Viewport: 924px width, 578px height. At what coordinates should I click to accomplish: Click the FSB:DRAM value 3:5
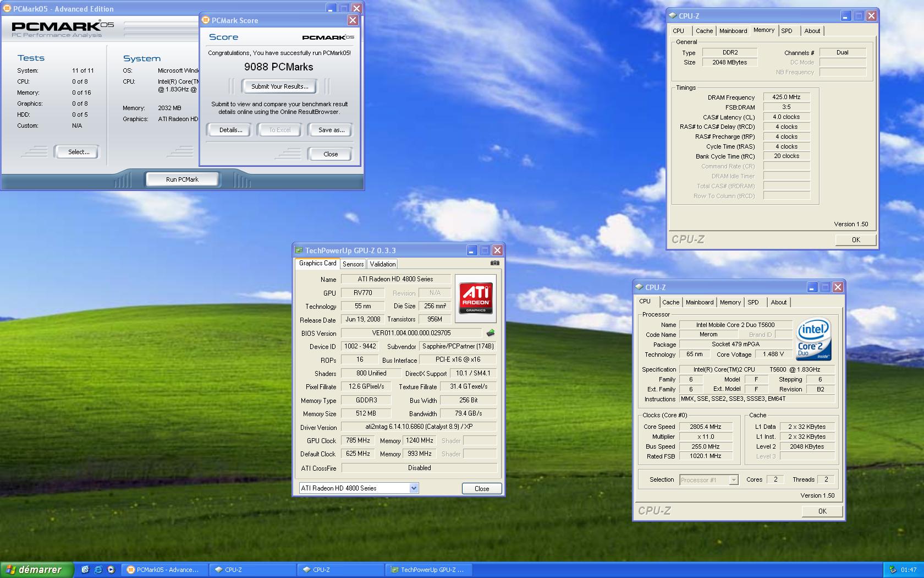pyautogui.click(x=787, y=107)
